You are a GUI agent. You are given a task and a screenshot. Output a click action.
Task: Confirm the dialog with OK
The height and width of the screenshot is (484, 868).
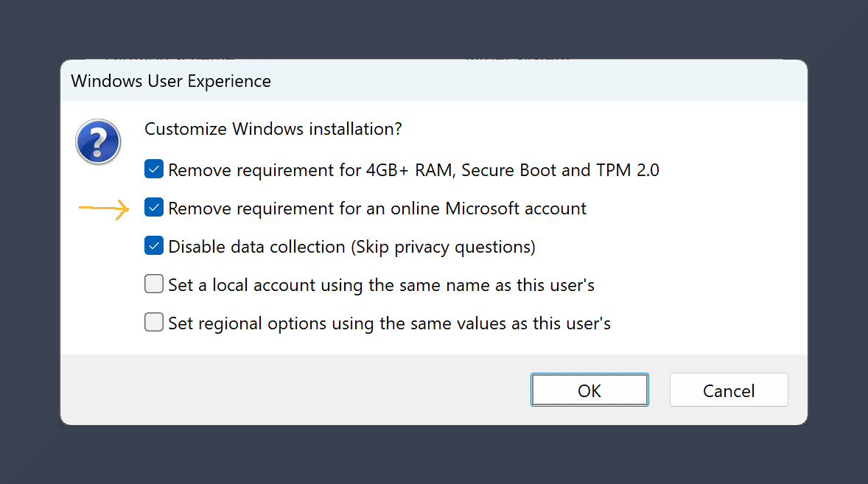pyautogui.click(x=589, y=390)
